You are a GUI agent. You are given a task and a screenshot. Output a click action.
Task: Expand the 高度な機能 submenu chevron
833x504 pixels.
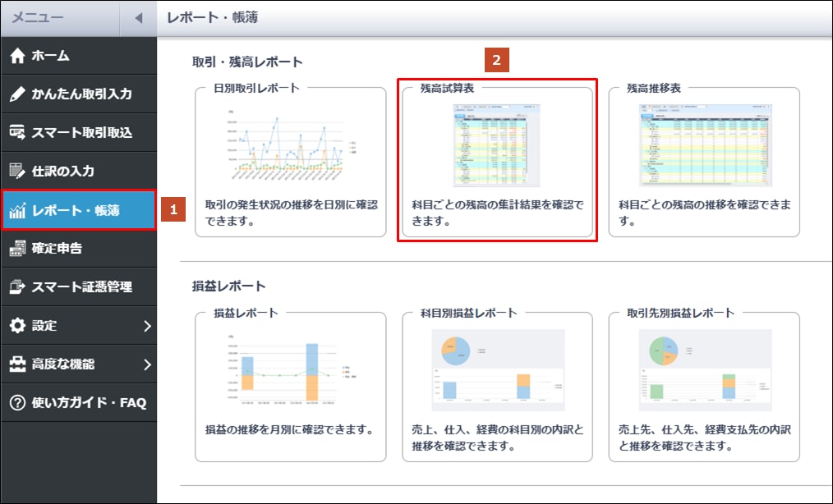pos(147,364)
